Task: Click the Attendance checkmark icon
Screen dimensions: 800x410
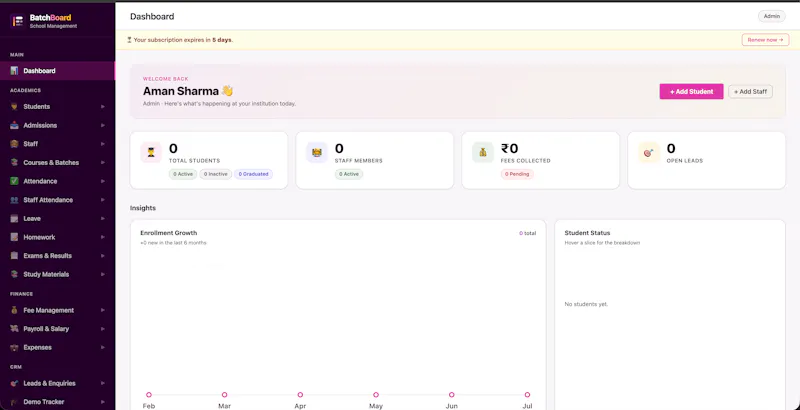Action: (x=14, y=181)
